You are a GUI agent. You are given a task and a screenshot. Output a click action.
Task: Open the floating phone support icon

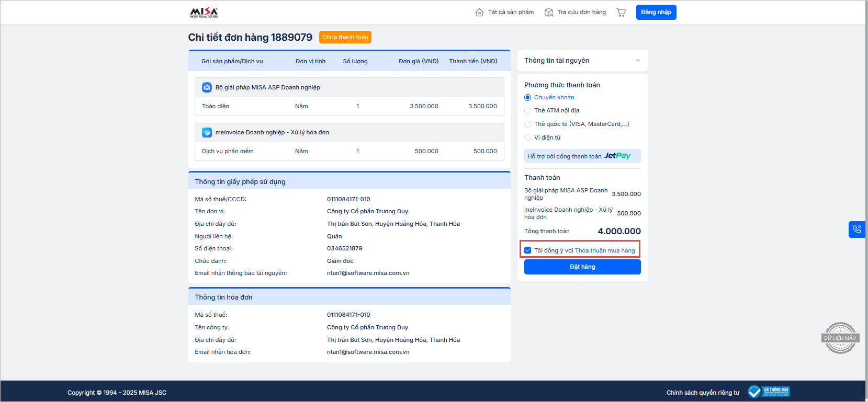[856, 229]
